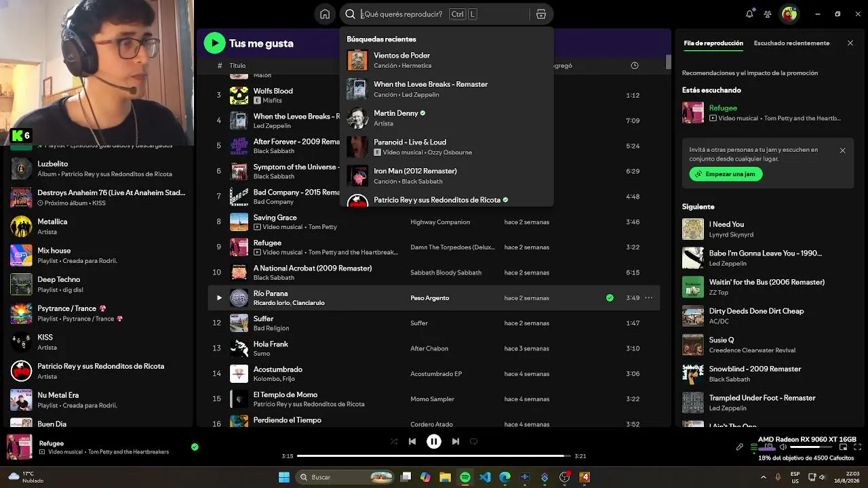Screen dimensions: 868x488
Task: Open artist link 'Ricardo Iorio' under Río Parana
Action: [272, 303]
